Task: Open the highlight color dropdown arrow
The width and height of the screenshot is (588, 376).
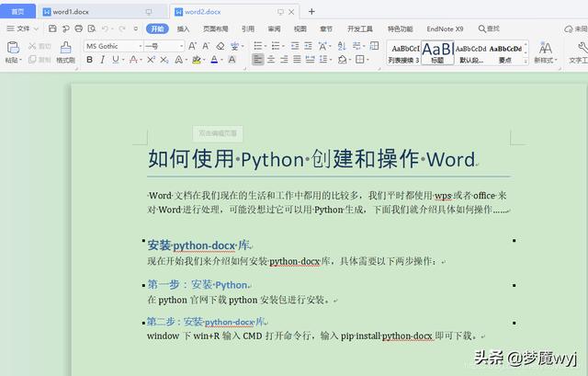Action: (204, 60)
